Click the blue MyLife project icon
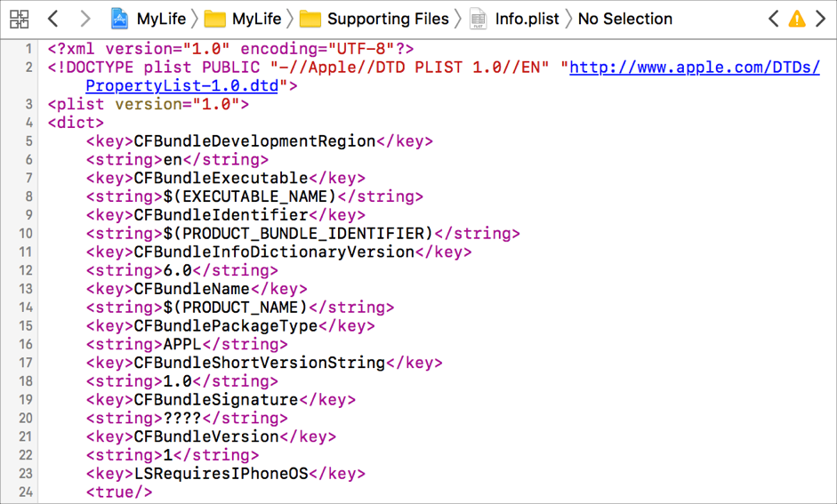Viewport: 837px width, 504px height. [x=120, y=19]
